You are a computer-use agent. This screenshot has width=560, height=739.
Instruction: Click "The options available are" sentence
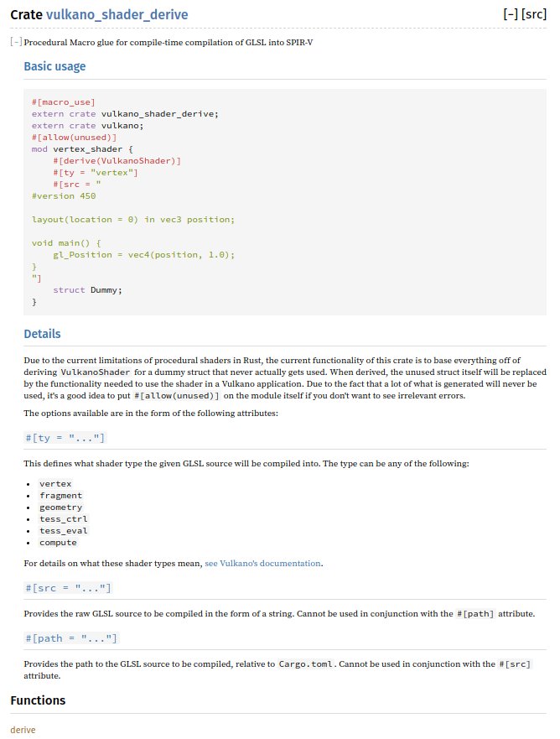coord(151,414)
